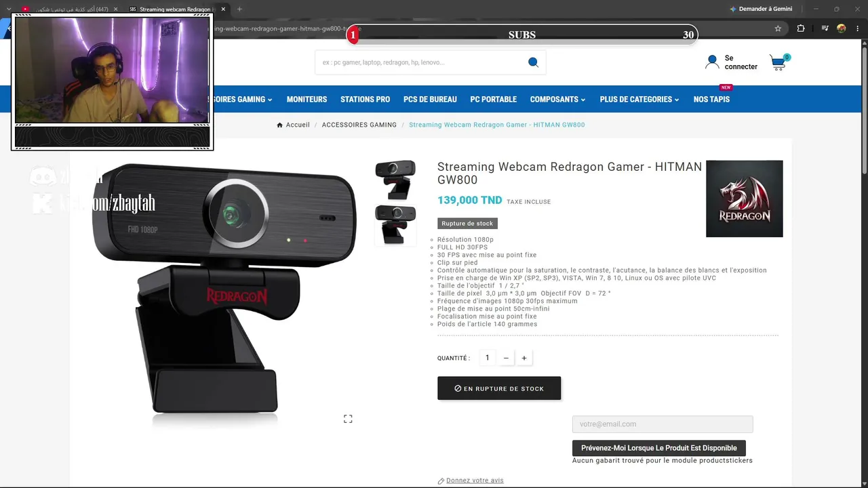Open the Nos Tapis category
The height and width of the screenshot is (488, 868).
click(711, 100)
